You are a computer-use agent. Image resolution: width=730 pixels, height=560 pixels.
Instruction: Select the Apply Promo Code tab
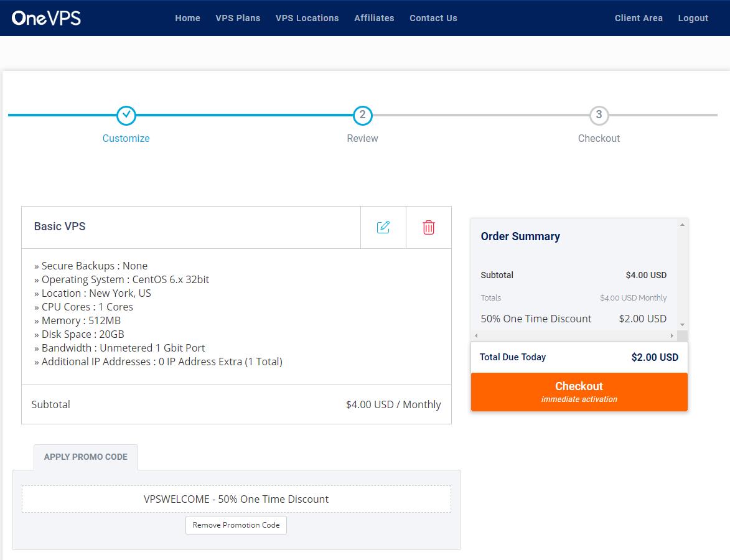[86, 457]
